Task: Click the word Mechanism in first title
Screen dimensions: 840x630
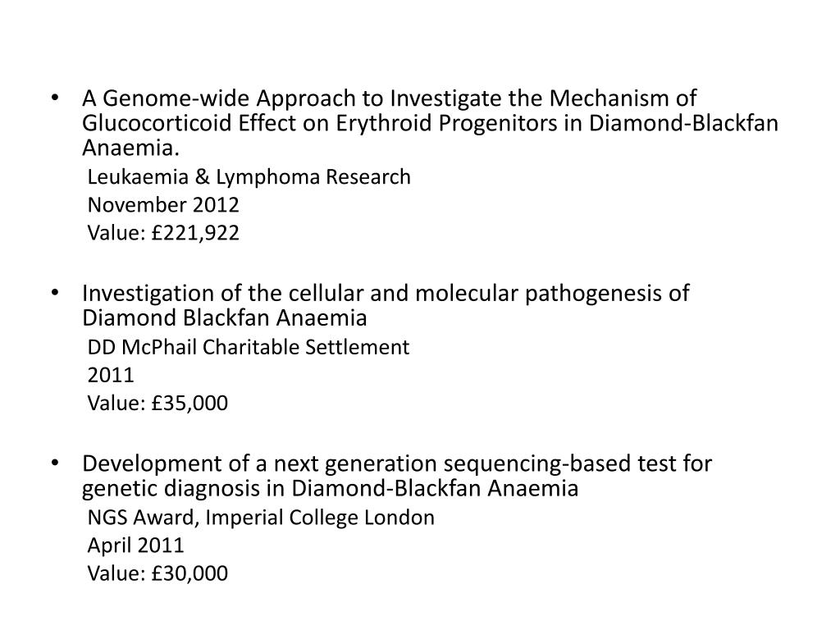Action: pos(609,98)
